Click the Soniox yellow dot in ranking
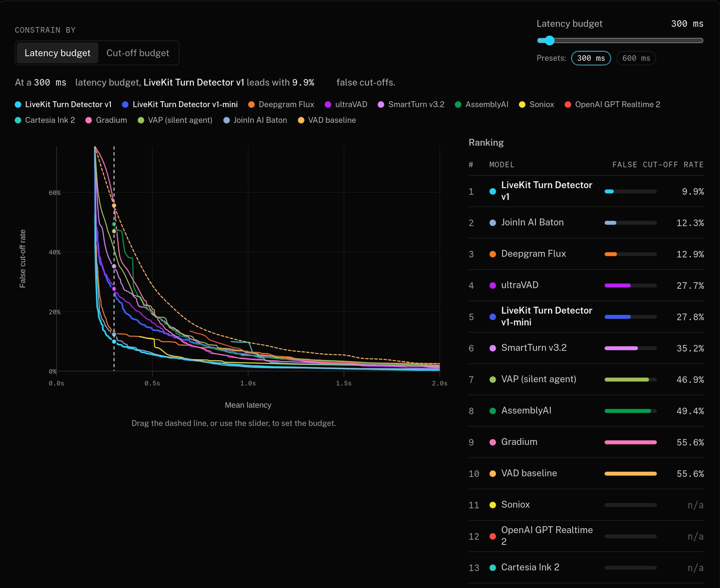Viewport: 720px width, 588px height. pos(493,505)
